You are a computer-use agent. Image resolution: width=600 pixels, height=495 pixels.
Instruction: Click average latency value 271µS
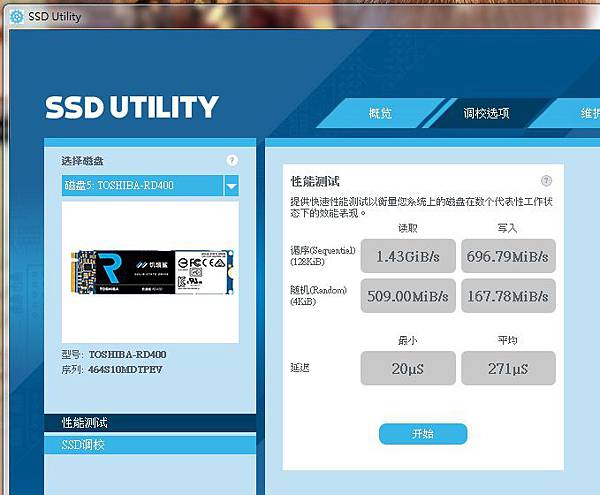(x=508, y=368)
